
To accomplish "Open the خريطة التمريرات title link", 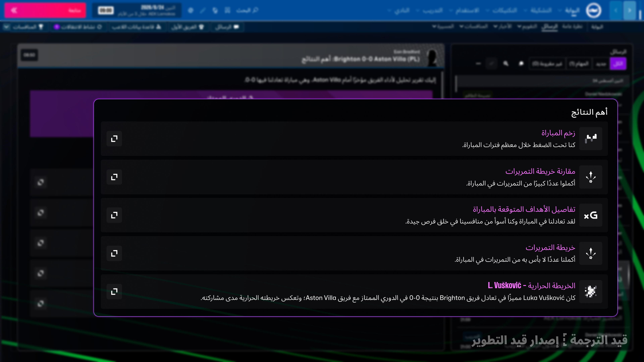I will 550,248.
